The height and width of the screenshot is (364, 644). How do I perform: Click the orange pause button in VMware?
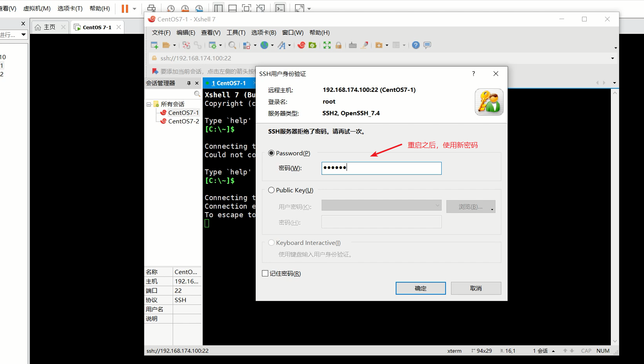coord(125,9)
